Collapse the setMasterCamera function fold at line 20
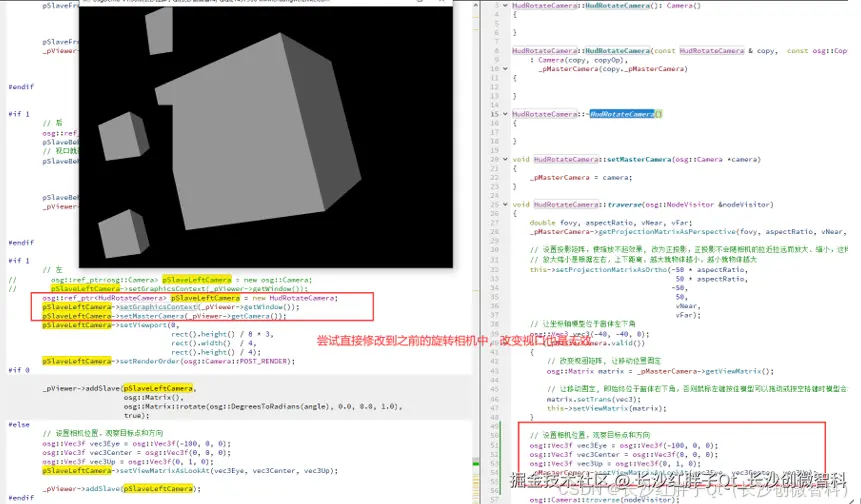This screenshot has width=861, height=504. (505, 159)
